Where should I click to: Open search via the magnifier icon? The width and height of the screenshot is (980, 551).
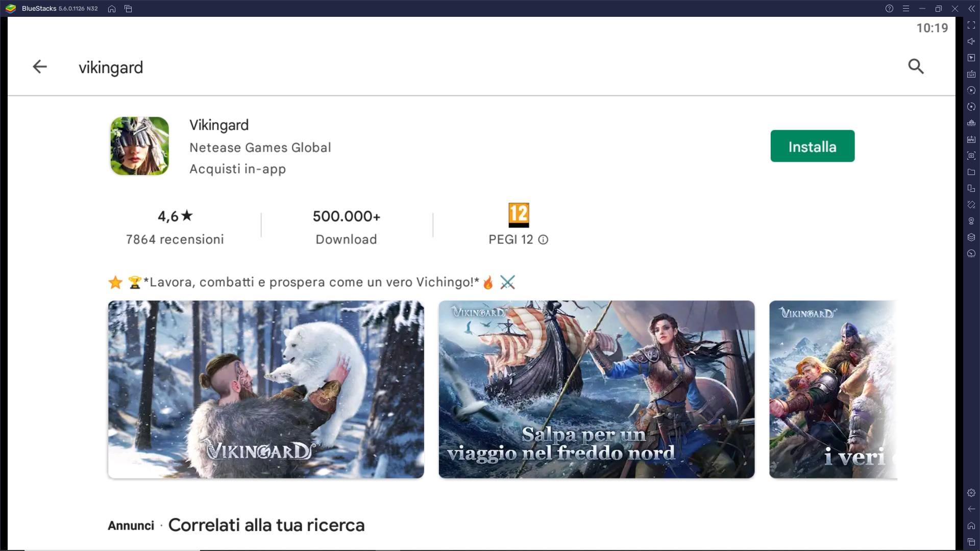pos(916,66)
